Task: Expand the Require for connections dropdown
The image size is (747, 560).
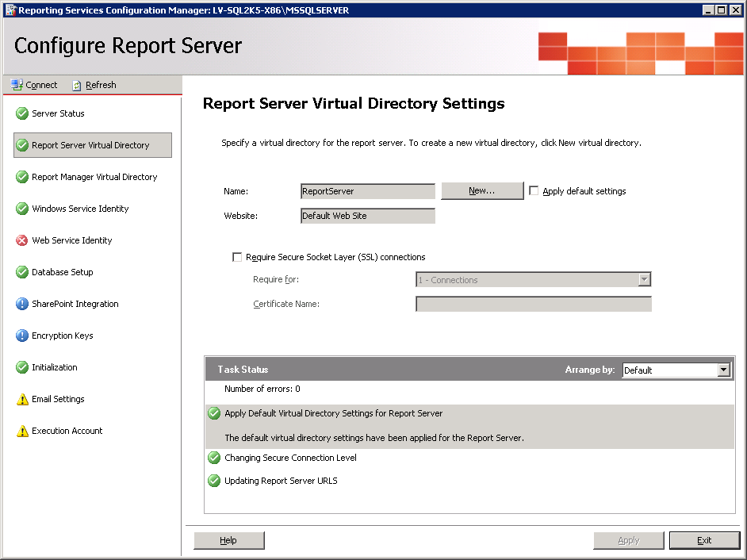Action: click(644, 280)
